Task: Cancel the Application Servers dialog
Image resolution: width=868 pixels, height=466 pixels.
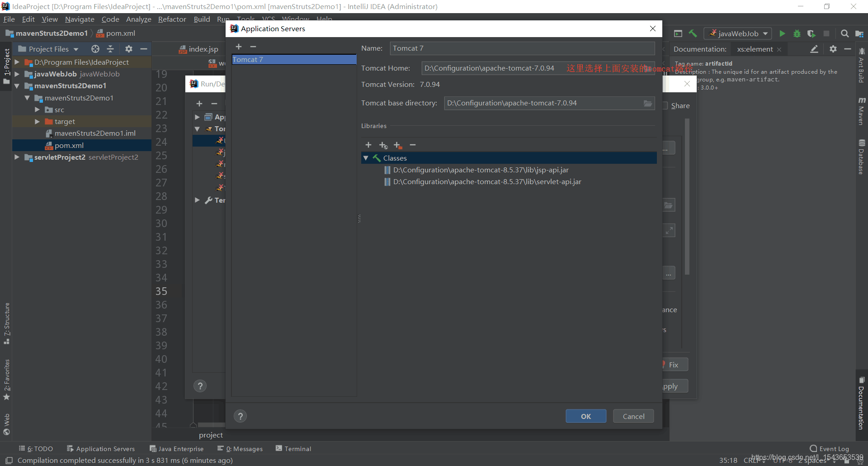Action: pyautogui.click(x=633, y=416)
